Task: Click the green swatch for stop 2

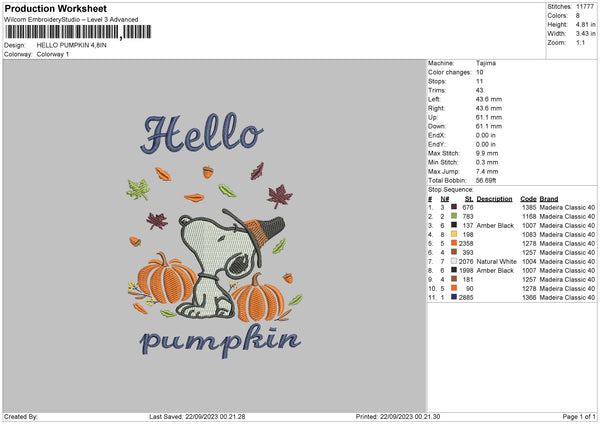Action: (454, 216)
